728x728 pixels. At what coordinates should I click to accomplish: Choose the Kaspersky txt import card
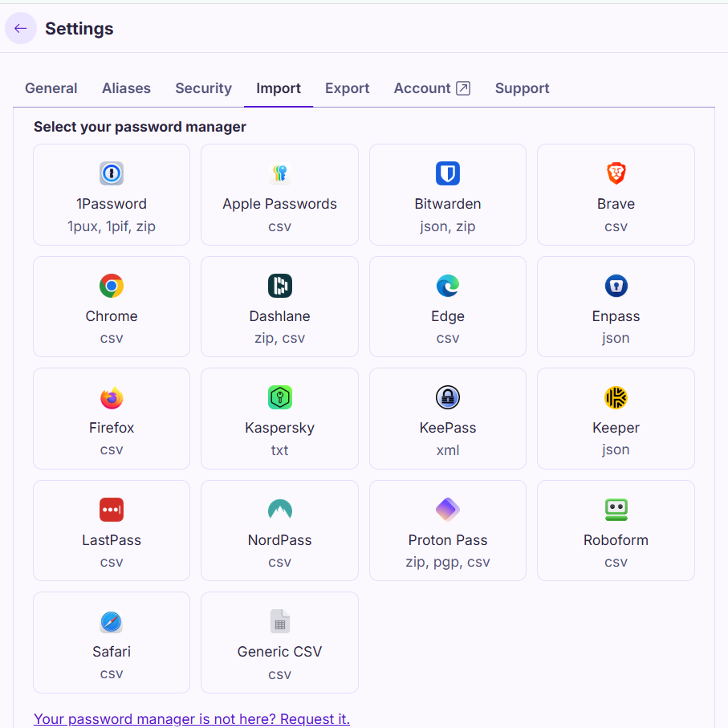(x=279, y=418)
